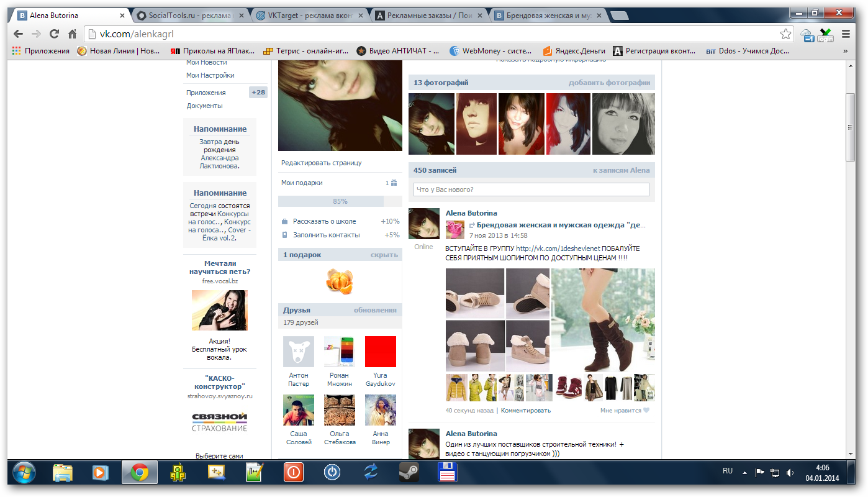Open the WebMoney bookmark
The height and width of the screenshot is (497, 868).
point(490,51)
